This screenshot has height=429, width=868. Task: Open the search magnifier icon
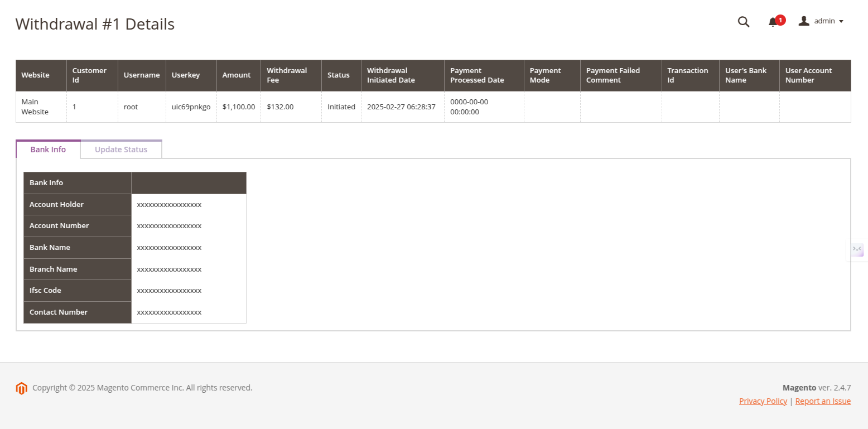(x=743, y=22)
